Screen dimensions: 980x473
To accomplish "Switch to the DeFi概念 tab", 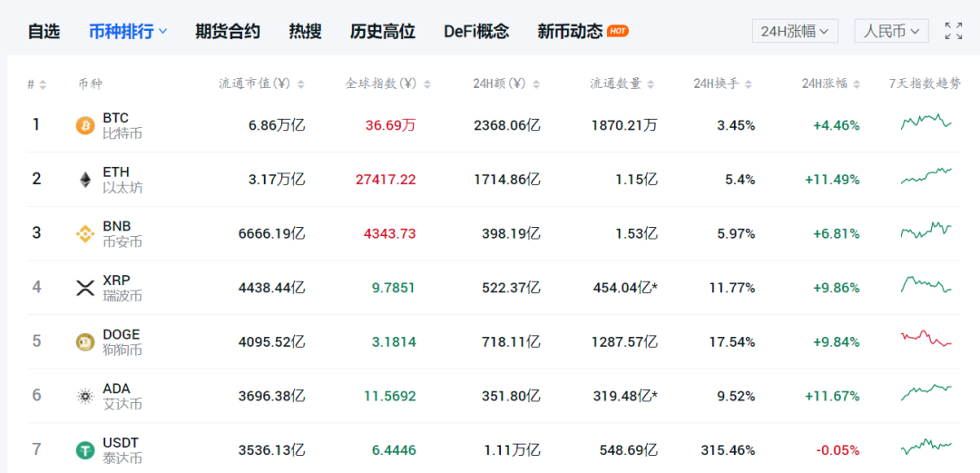I will pyautogui.click(x=476, y=31).
